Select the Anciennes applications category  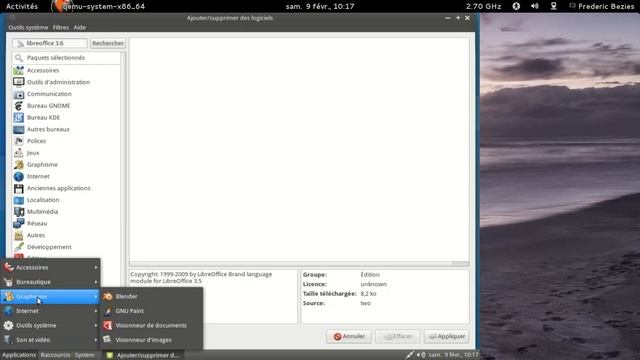click(67, 188)
